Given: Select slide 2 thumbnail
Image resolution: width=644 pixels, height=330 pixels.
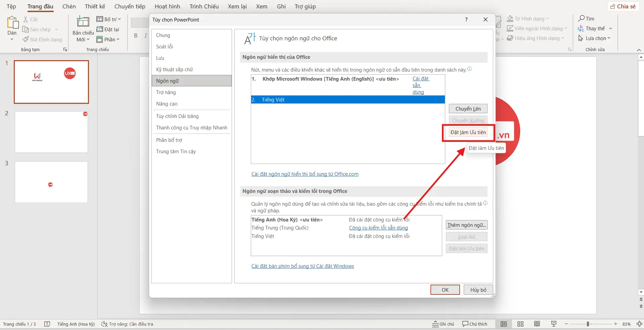Looking at the screenshot, I should click(51, 132).
